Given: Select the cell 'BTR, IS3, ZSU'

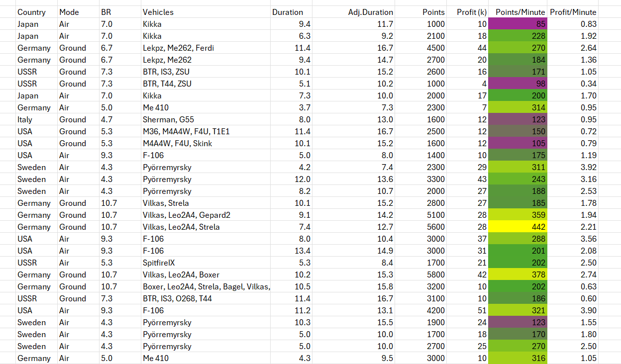Looking at the screenshot, I should point(206,72).
